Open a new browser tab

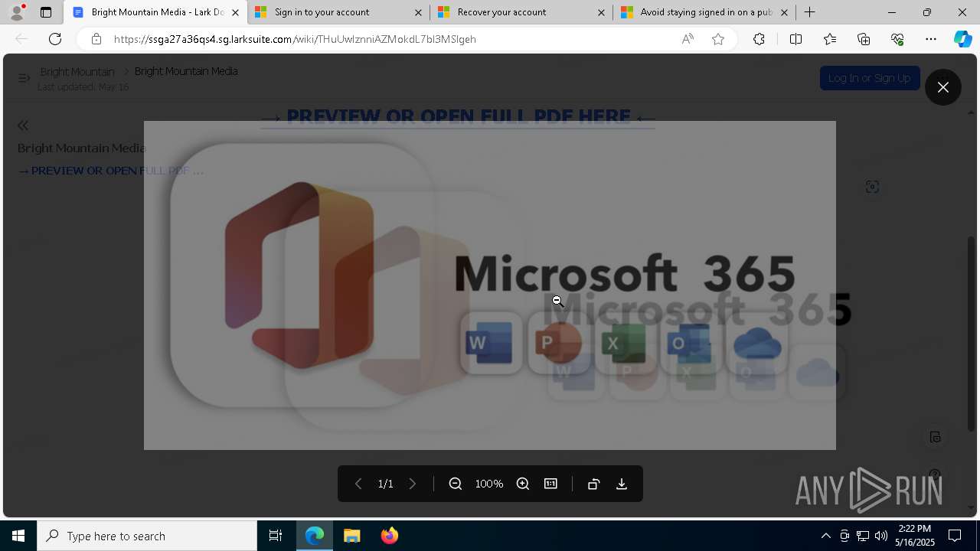click(x=810, y=12)
